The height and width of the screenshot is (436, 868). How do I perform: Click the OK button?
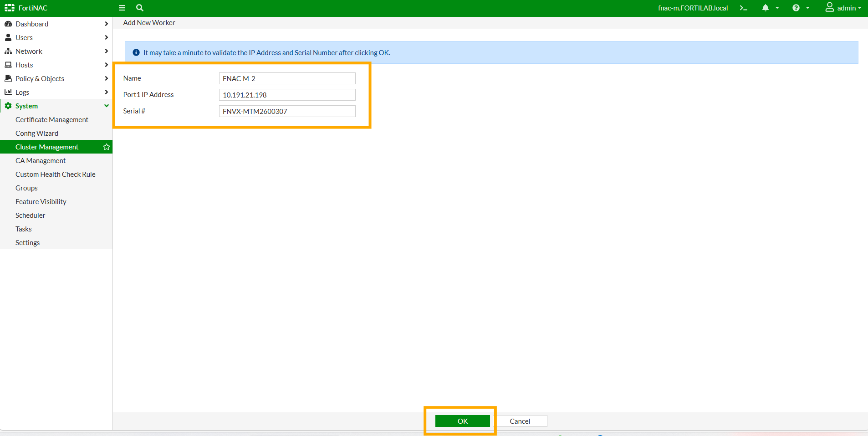click(462, 421)
